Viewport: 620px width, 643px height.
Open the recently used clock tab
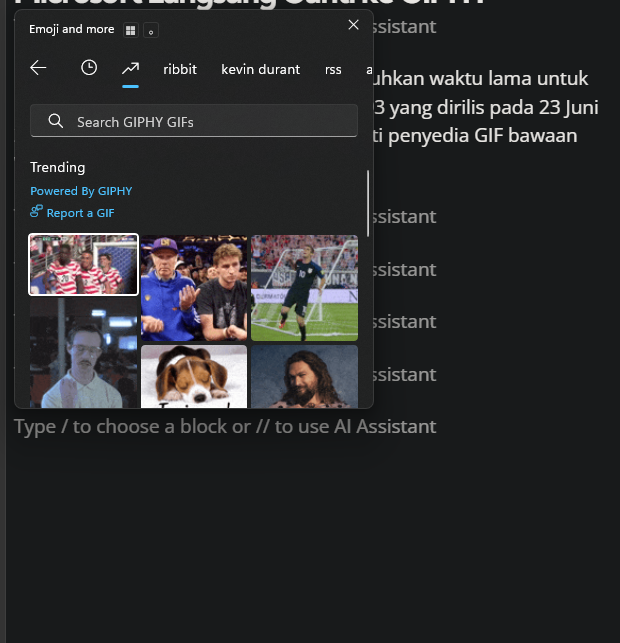click(89, 68)
